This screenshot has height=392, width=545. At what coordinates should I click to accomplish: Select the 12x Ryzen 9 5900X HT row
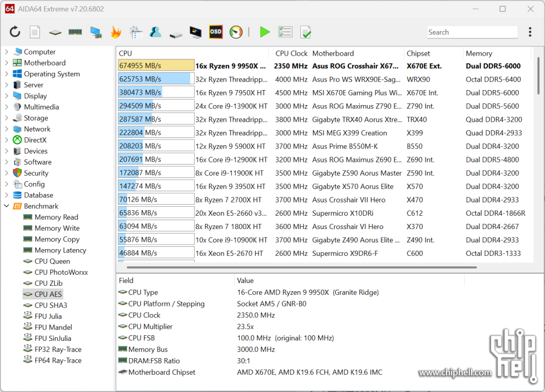click(x=325, y=146)
